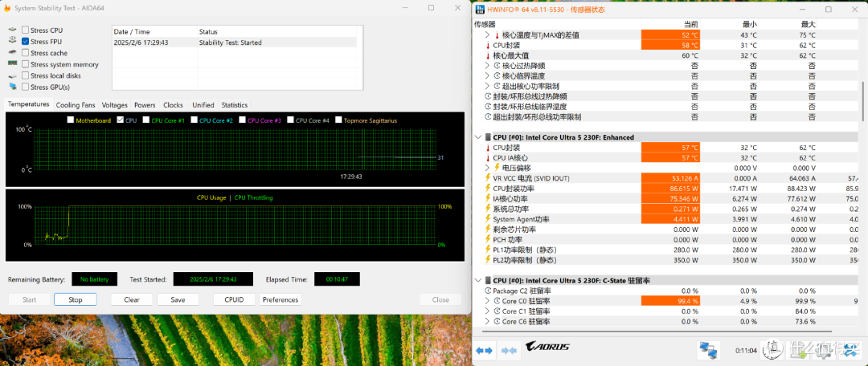This screenshot has width=868, height=366.
Task: Click the 53.126 A current value
Action: pos(670,178)
